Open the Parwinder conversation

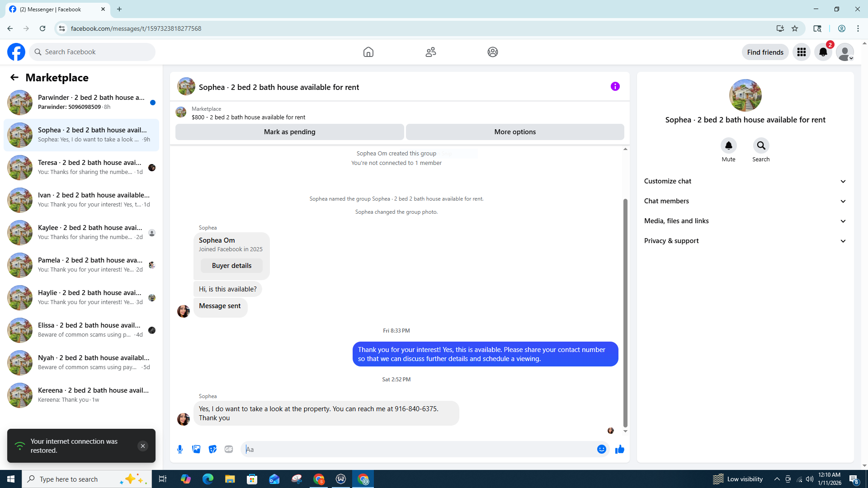[81, 103]
